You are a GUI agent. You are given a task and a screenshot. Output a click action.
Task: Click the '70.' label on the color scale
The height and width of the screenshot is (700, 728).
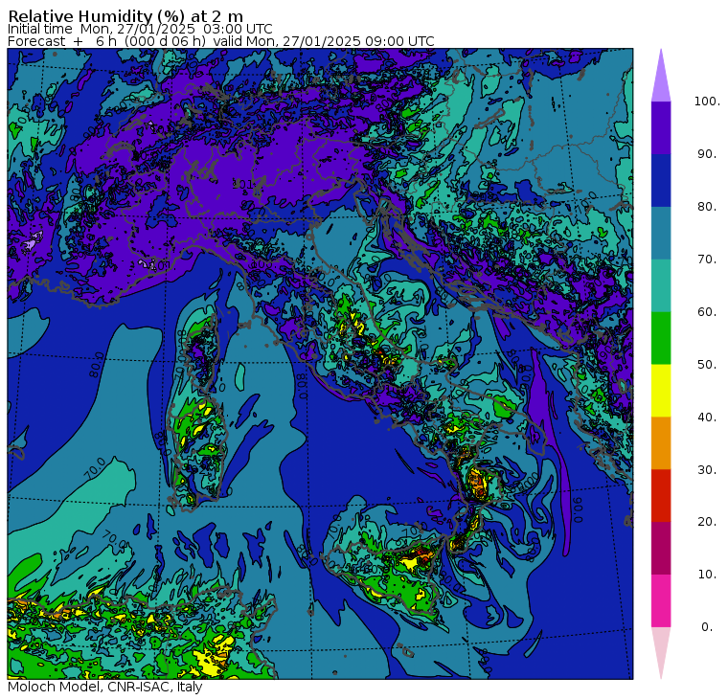pyautogui.click(x=707, y=259)
